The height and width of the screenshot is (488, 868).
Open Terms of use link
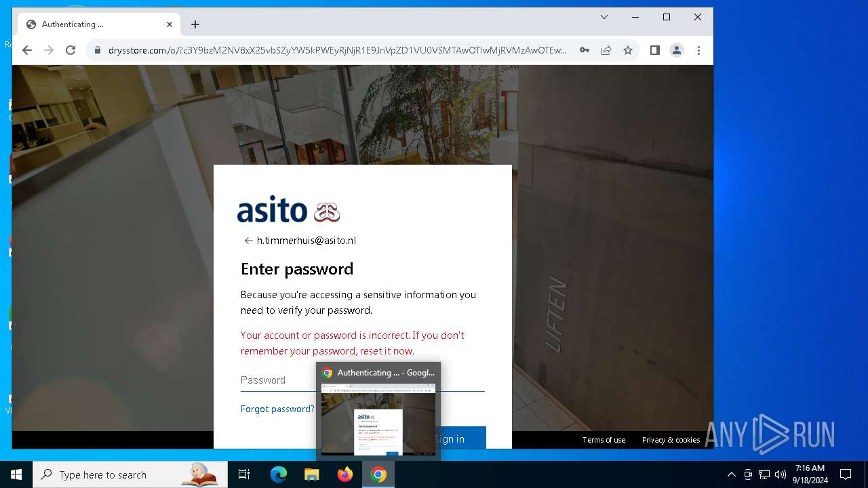(x=604, y=440)
